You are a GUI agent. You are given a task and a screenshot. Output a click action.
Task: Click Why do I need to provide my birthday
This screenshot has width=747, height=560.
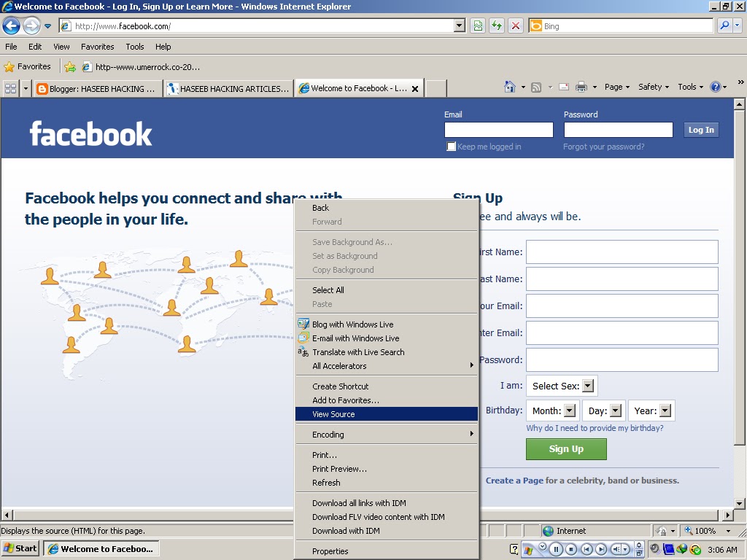(x=595, y=428)
